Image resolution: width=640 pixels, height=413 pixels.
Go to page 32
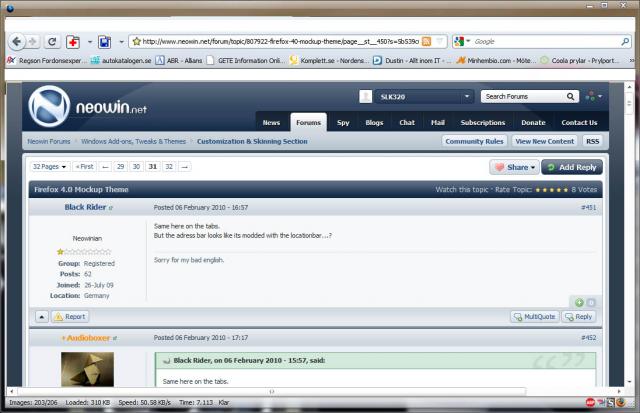(169, 167)
